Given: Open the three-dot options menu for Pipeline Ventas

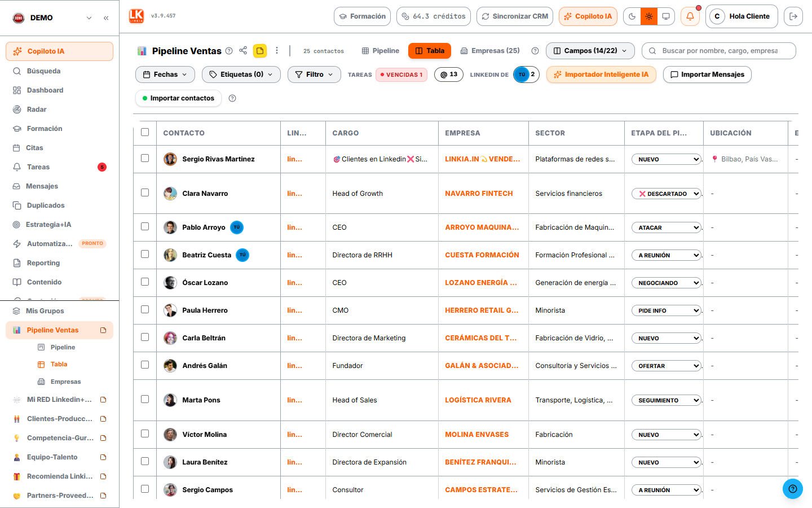Looking at the screenshot, I should (x=277, y=50).
